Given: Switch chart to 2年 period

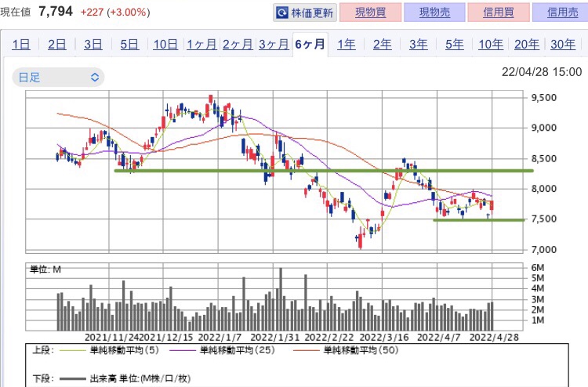Looking at the screenshot, I should click(x=382, y=45).
